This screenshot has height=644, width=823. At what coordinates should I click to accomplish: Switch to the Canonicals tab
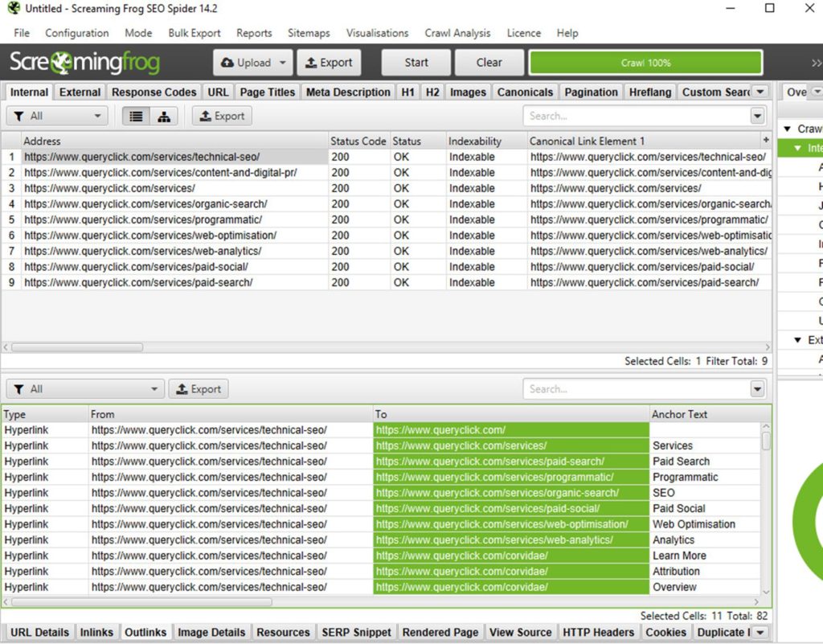coord(525,92)
